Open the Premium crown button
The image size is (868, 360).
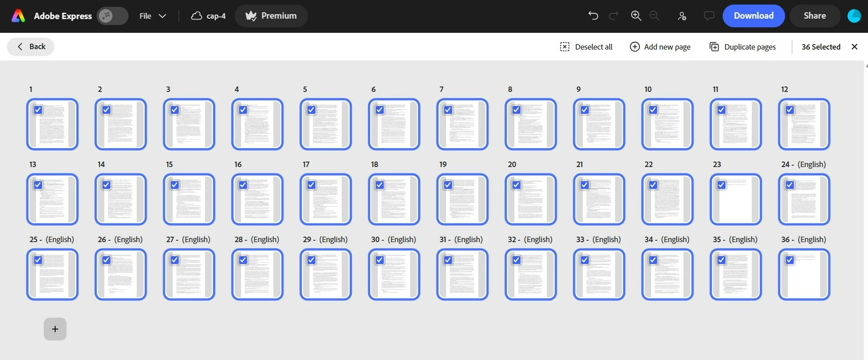[271, 16]
